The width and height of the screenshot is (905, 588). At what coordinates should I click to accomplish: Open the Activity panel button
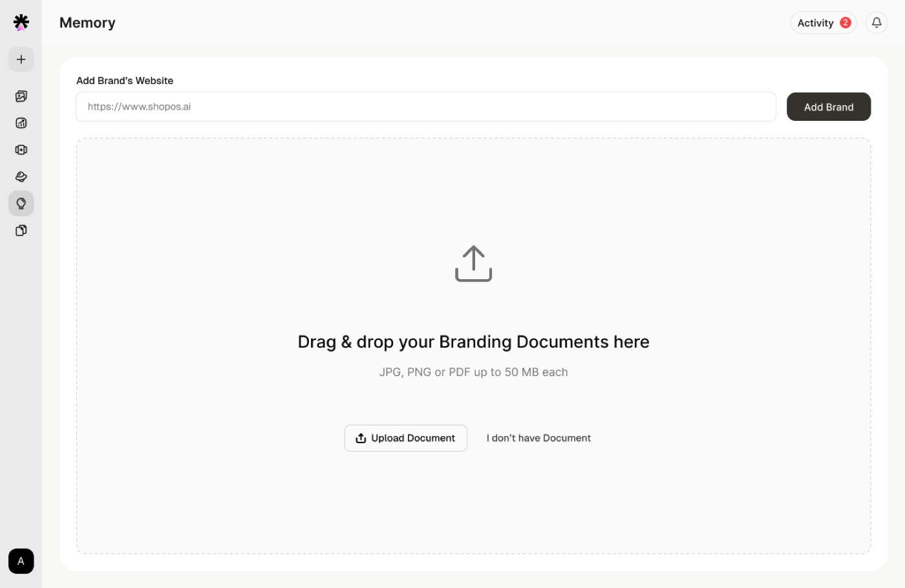click(824, 23)
